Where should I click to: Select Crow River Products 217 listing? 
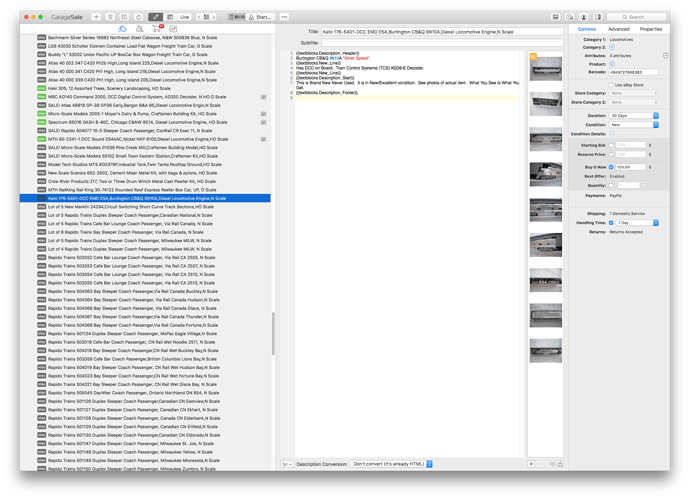point(145,181)
